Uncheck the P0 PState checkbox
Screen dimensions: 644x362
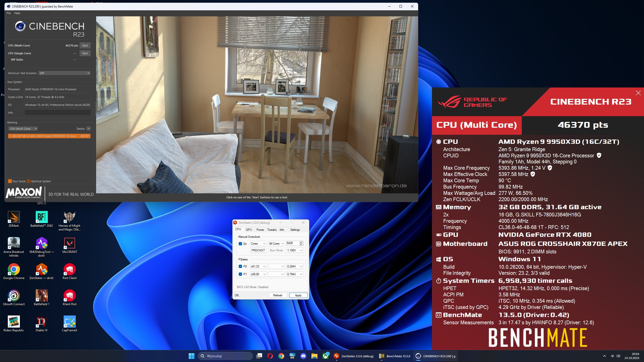tap(240, 266)
